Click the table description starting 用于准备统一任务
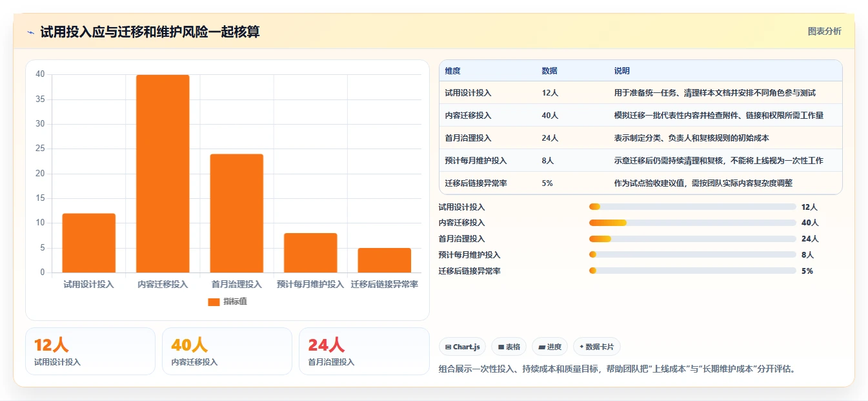The image size is (868, 401). coord(714,93)
